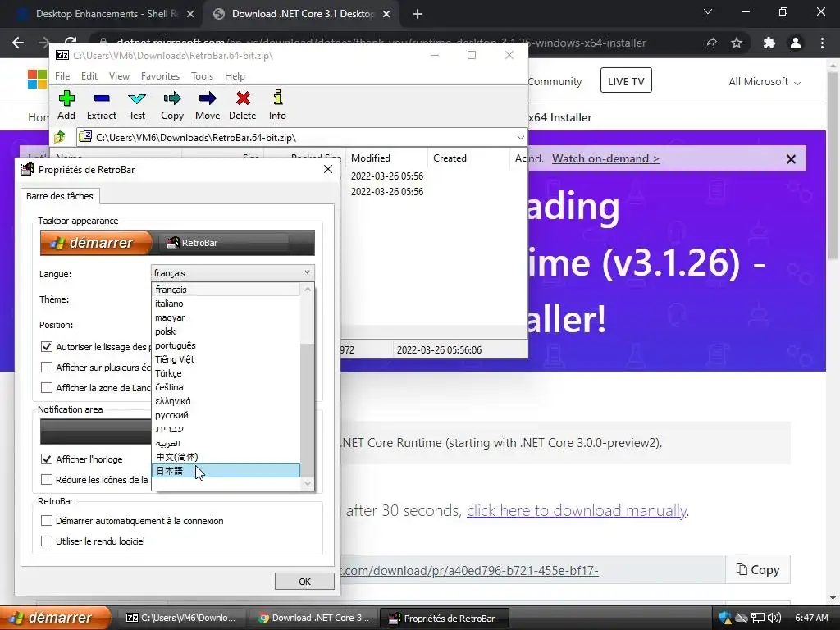The height and width of the screenshot is (630, 840).
Task: Close Propriétés de RetroBar dialog
Action: (328, 169)
